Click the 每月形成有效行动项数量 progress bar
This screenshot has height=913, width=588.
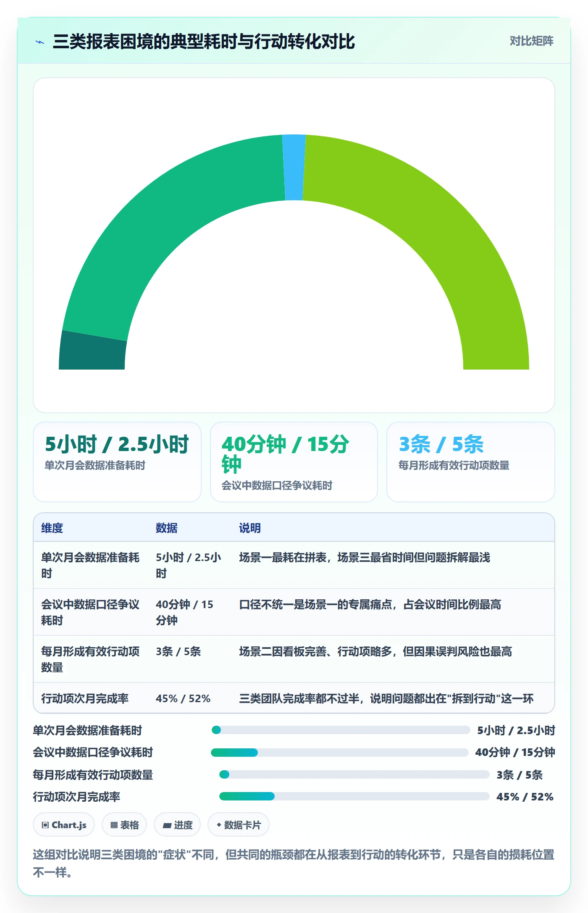coord(354,774)
